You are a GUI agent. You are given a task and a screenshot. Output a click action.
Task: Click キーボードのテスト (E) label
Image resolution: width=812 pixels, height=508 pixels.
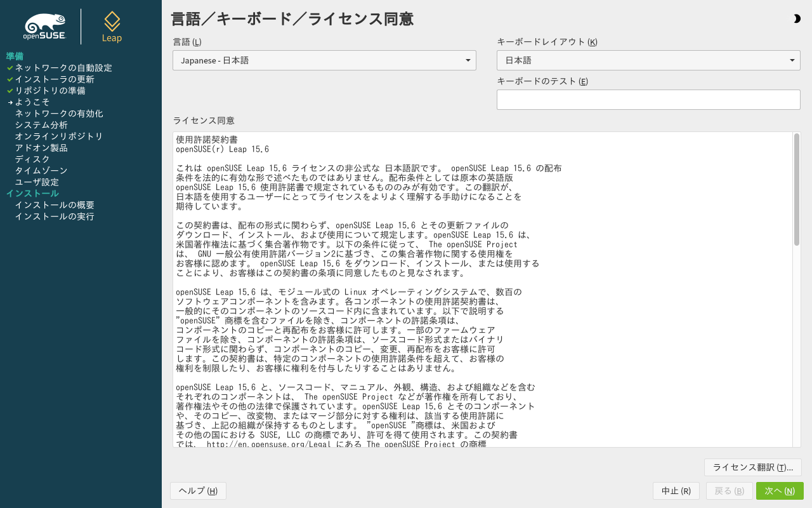click(542, 81)
